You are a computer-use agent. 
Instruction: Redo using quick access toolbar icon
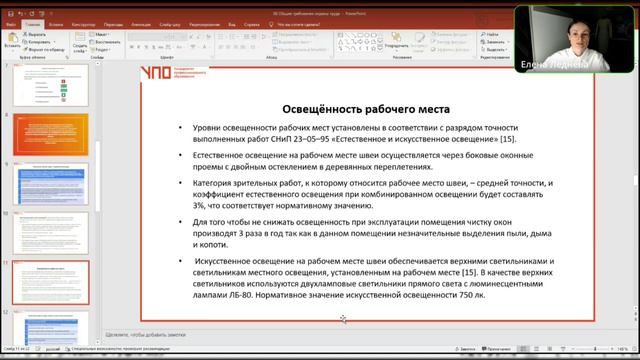[31, 14]
